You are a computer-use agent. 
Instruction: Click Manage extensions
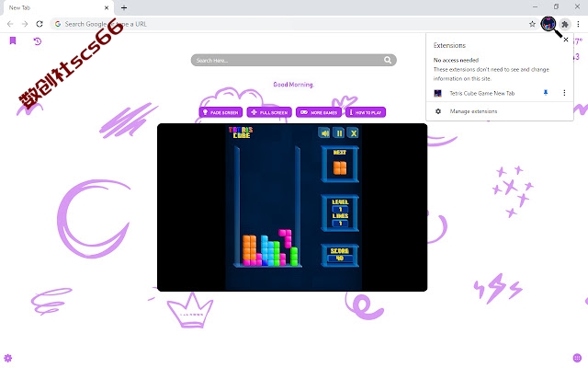click(x=473, y=111)
